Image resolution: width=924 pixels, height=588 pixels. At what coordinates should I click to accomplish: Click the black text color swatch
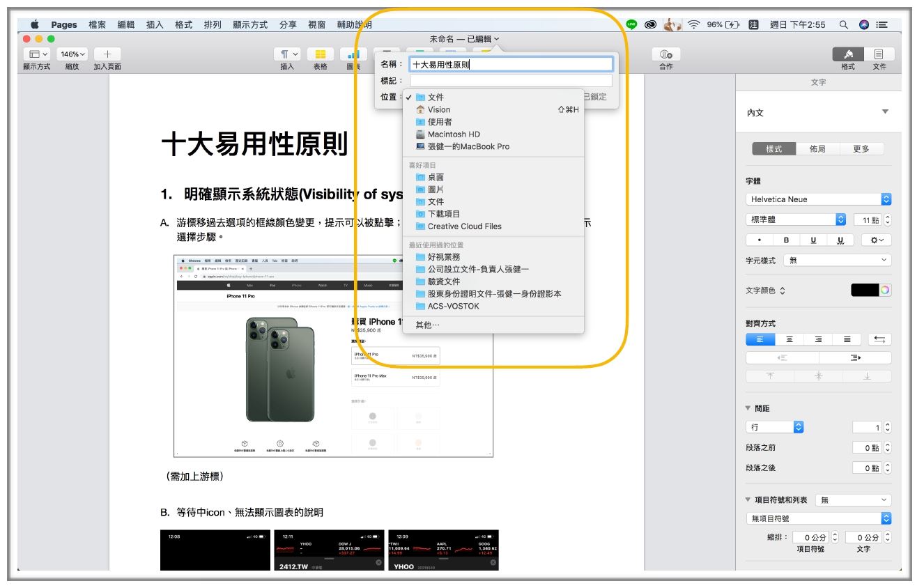tap(865, 291)
